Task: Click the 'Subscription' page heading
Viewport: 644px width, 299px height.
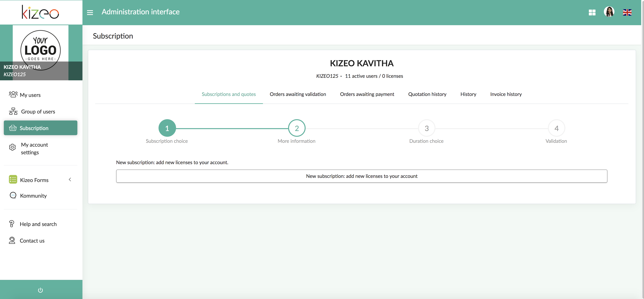Action: pos(113,36)
